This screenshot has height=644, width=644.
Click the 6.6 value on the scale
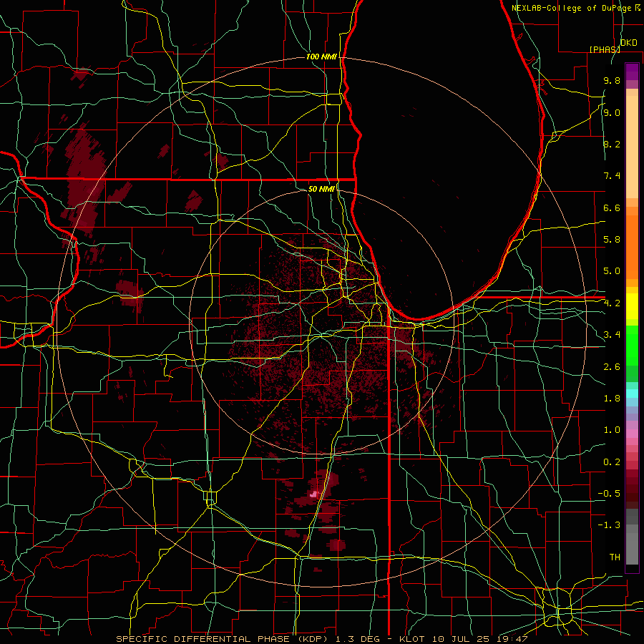612,208
